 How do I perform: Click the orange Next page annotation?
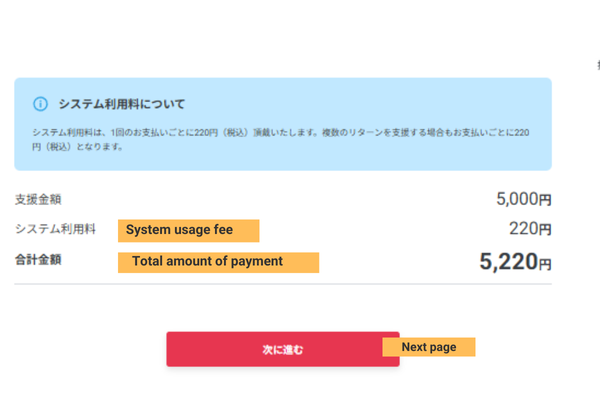[x=428, y=347]
